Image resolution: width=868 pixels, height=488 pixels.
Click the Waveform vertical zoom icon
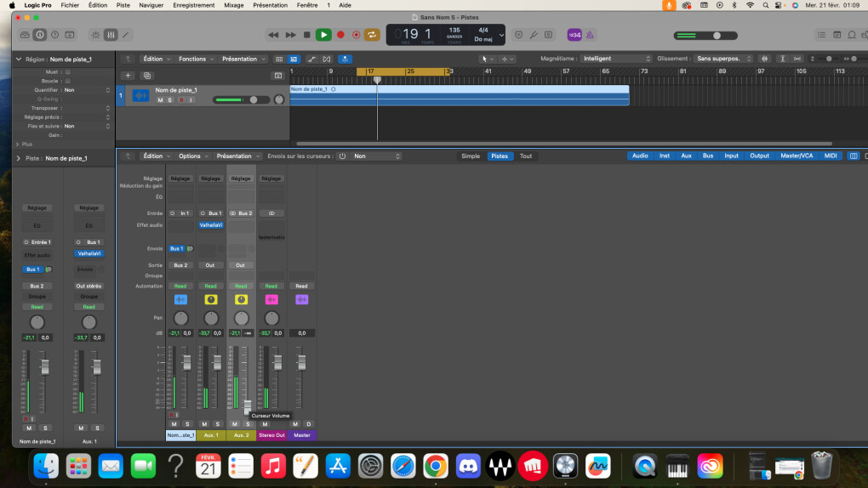pos(764,59)
